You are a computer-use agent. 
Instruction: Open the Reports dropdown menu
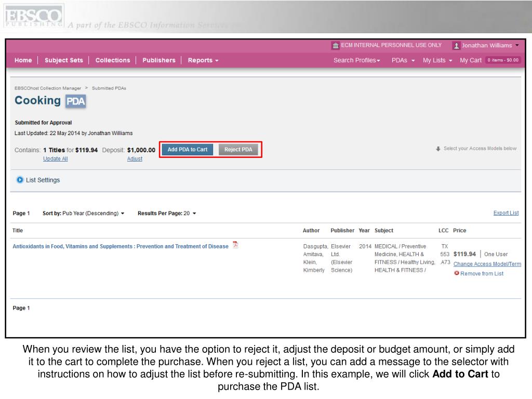coord(203,60)
